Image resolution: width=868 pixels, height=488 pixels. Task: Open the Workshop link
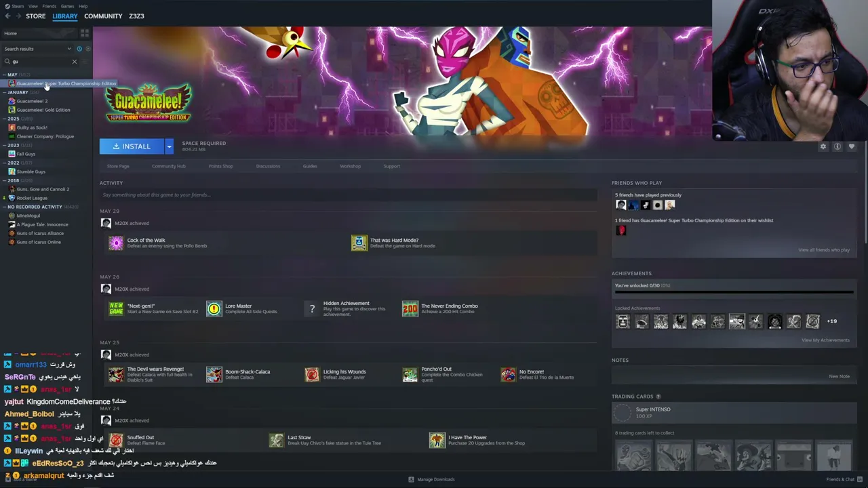(350, 166)
